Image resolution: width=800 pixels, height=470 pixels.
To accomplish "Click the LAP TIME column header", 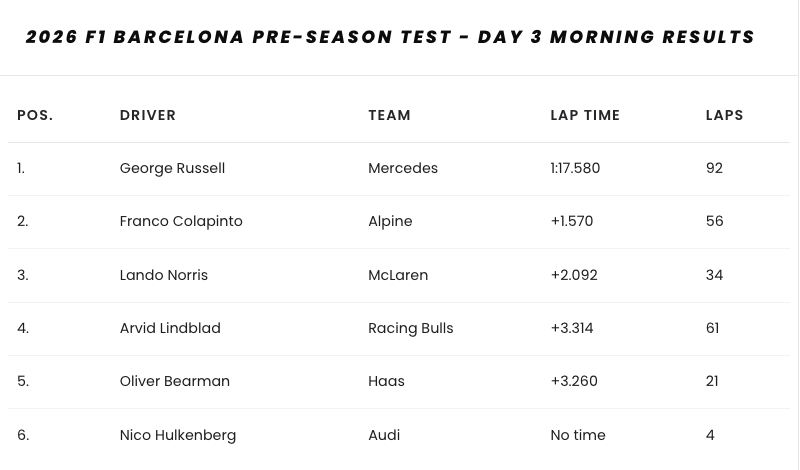I will (x=585, y=115).
